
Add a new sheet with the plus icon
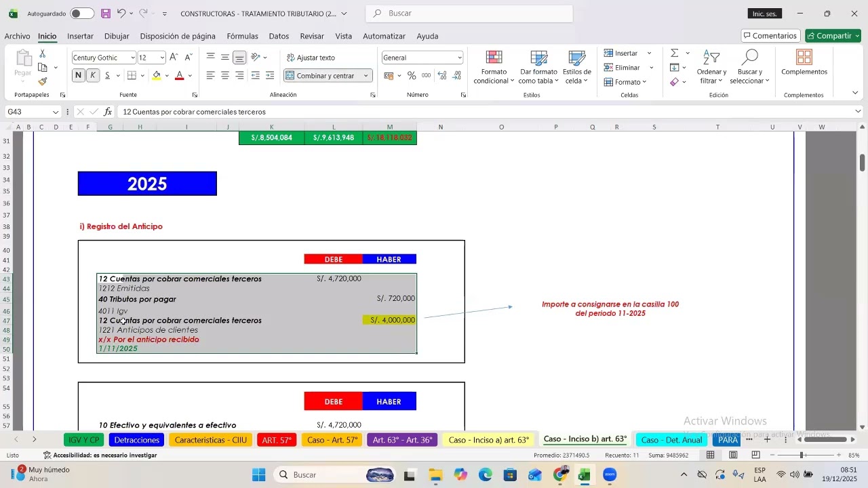pos(767,440)
